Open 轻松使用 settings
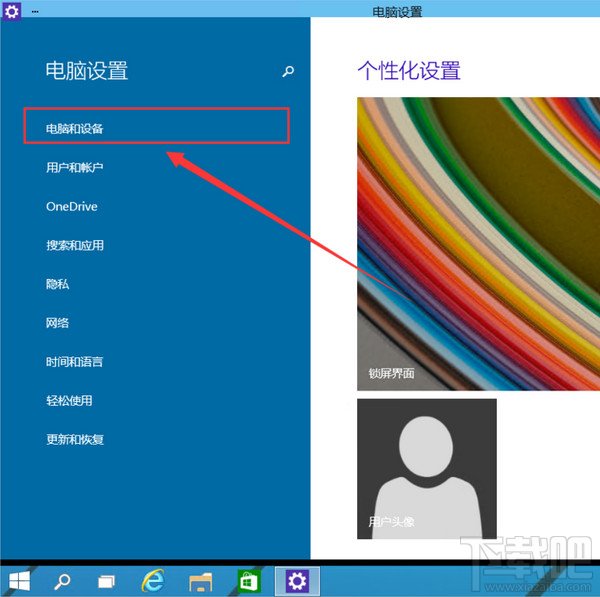The height and width of the screenshot is (597, 600). (x=69, y=401)
